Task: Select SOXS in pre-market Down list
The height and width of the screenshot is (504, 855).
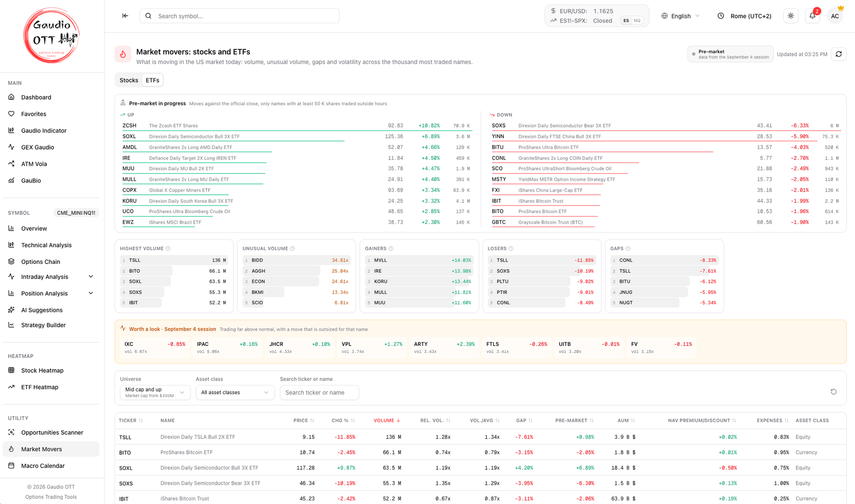Action: tap(666, 126)
